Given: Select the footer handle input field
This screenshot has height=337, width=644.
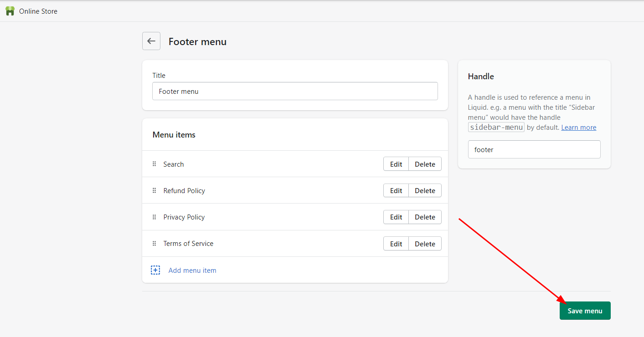Looking at the screenshot, I should (534, 149).
